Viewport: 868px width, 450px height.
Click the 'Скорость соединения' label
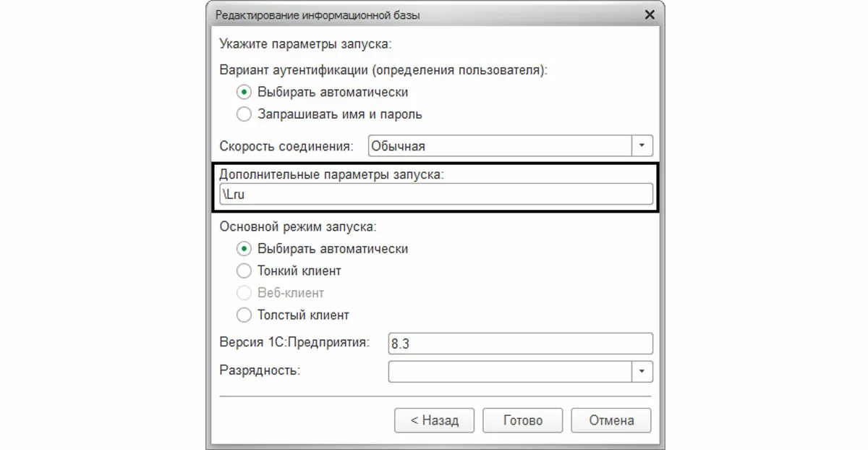[x=286, y=146]
